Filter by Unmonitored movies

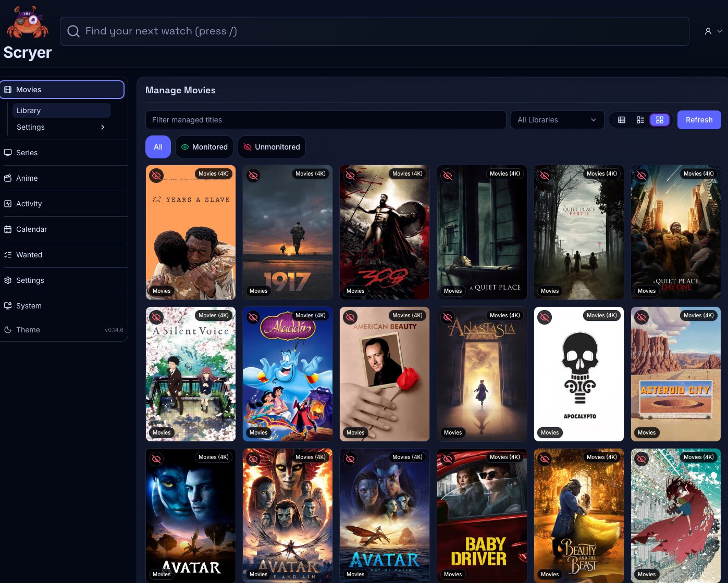tap(272, 147)
